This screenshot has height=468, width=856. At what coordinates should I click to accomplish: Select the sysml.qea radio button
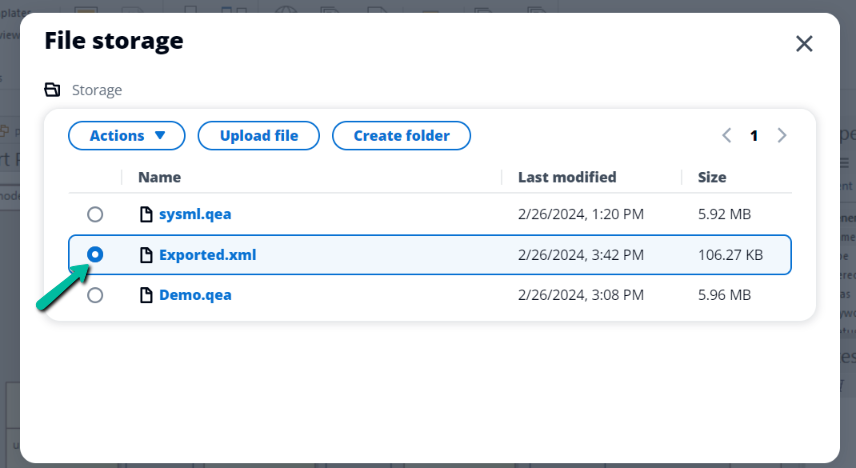point(95,214)
